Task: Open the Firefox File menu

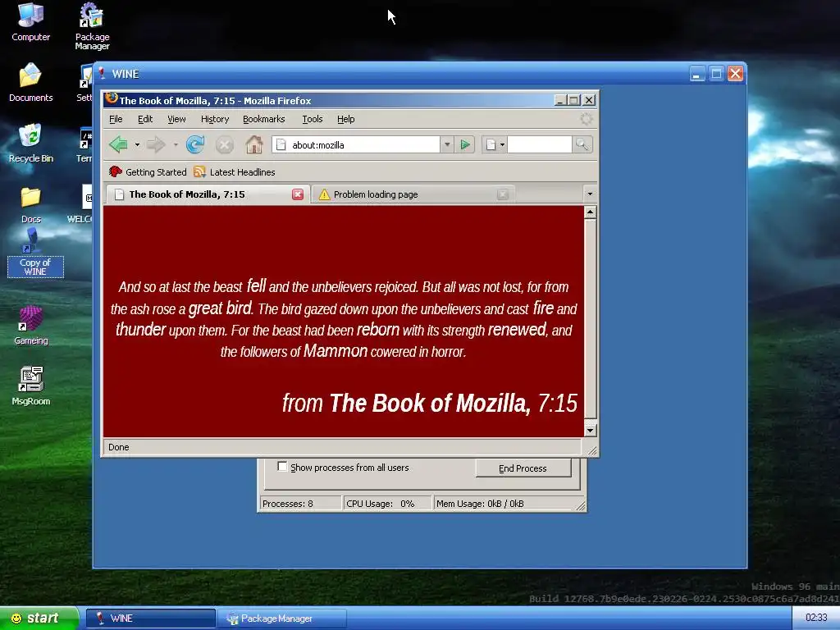Action: point(116,119)
